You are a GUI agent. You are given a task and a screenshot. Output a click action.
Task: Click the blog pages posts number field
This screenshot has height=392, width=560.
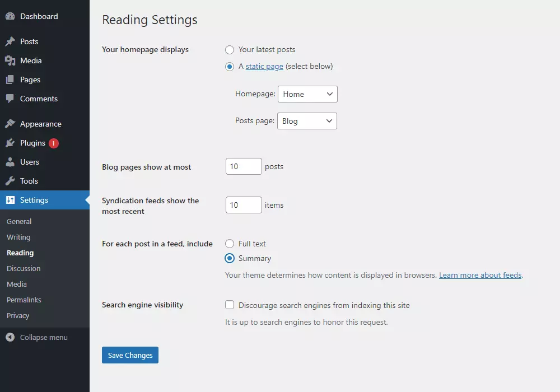point(244,167)
